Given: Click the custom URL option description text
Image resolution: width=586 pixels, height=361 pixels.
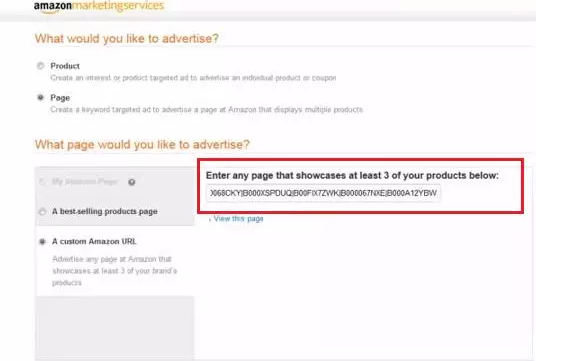Looking at the screenshot, I should 114,271.
